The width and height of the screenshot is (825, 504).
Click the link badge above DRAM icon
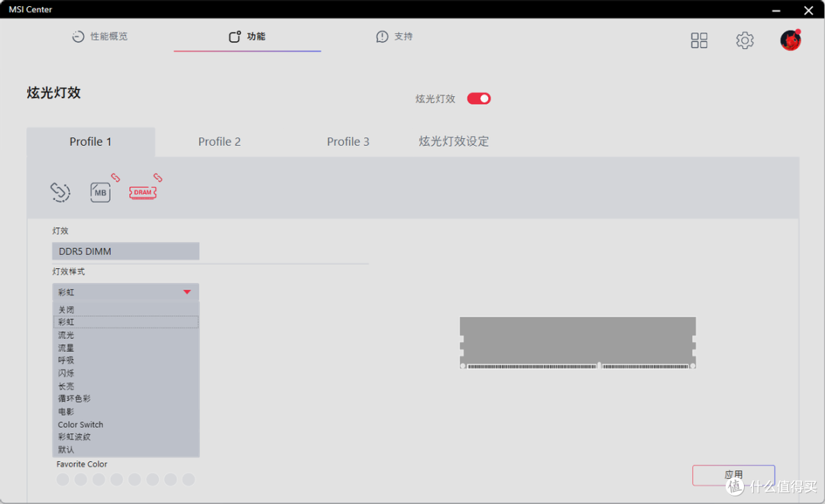[158, 178]
